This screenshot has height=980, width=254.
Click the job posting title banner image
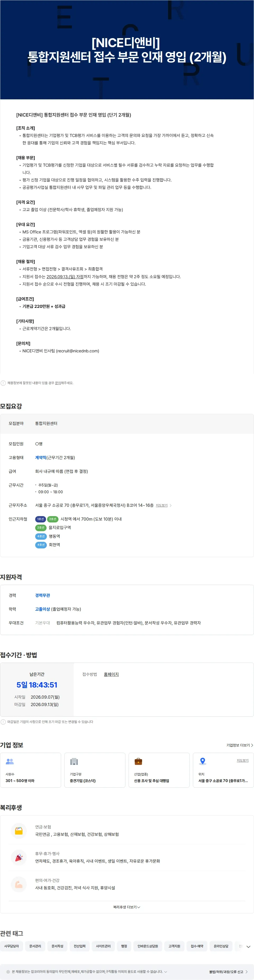[x=127, y=50]
